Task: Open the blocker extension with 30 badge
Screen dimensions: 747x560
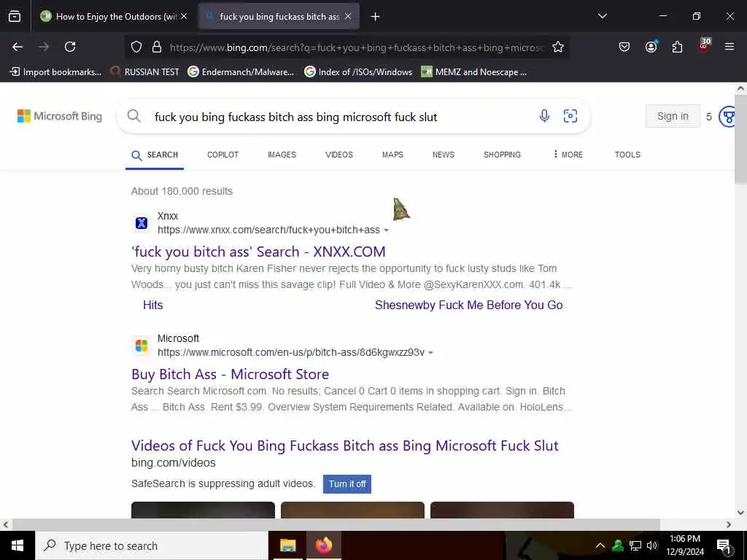Action: pos(704,46)
